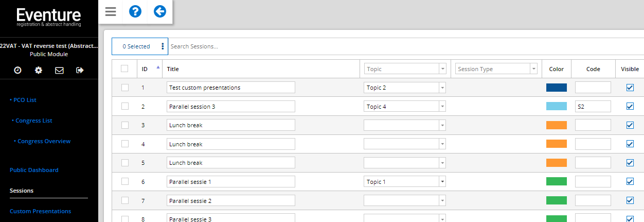644x222 pixels.
Task: Open the settings gear icon in sidebar
Action: (x=38, y=70)
